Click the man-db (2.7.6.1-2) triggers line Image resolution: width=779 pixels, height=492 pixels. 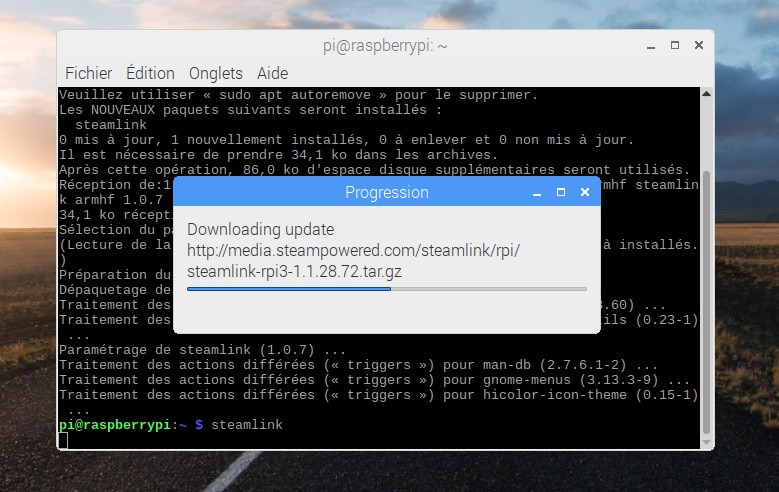pyautogui.click(x=358, y=365)
